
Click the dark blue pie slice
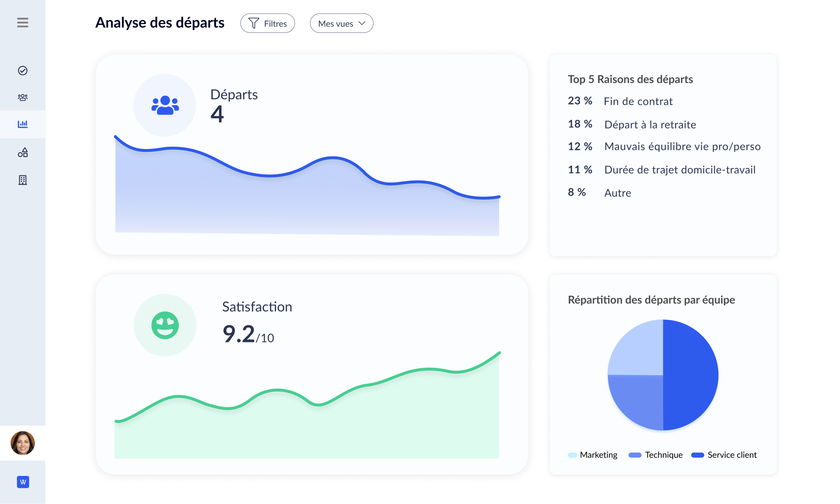pos(691,375)
